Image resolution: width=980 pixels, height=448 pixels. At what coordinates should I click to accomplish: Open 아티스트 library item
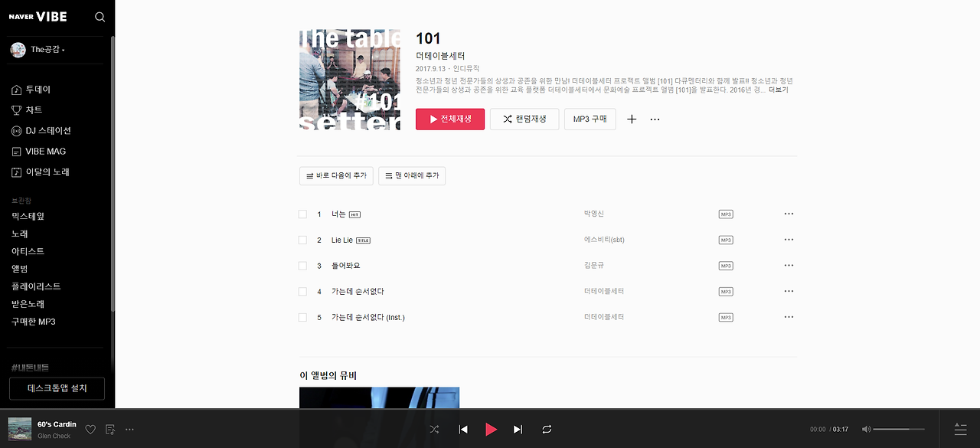(28, 252)
